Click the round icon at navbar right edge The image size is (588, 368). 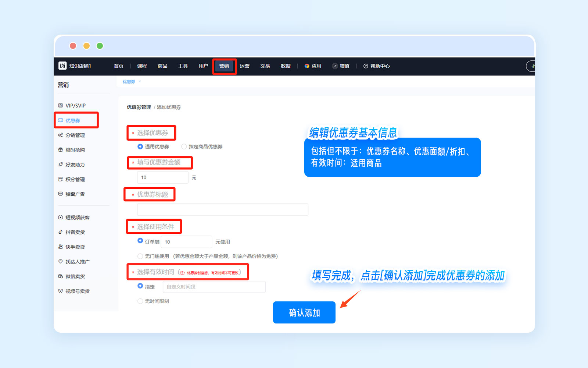(531, 66)
